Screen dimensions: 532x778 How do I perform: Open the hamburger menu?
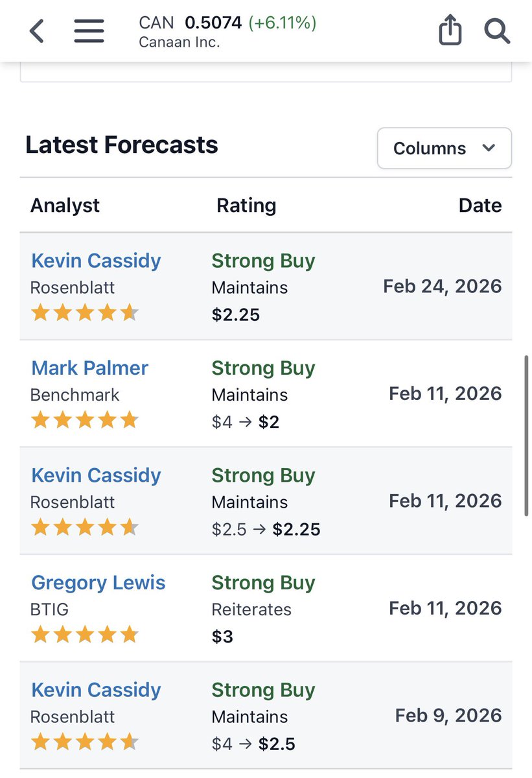(89, 30)
